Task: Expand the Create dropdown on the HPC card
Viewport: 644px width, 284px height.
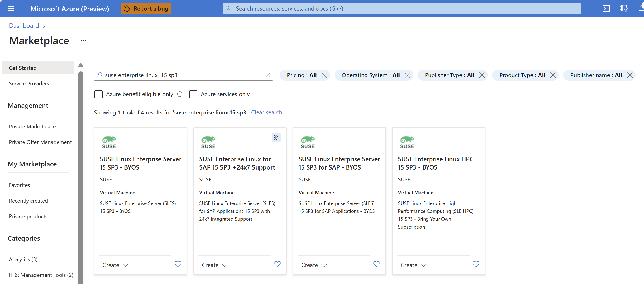Action: [413, 265]
